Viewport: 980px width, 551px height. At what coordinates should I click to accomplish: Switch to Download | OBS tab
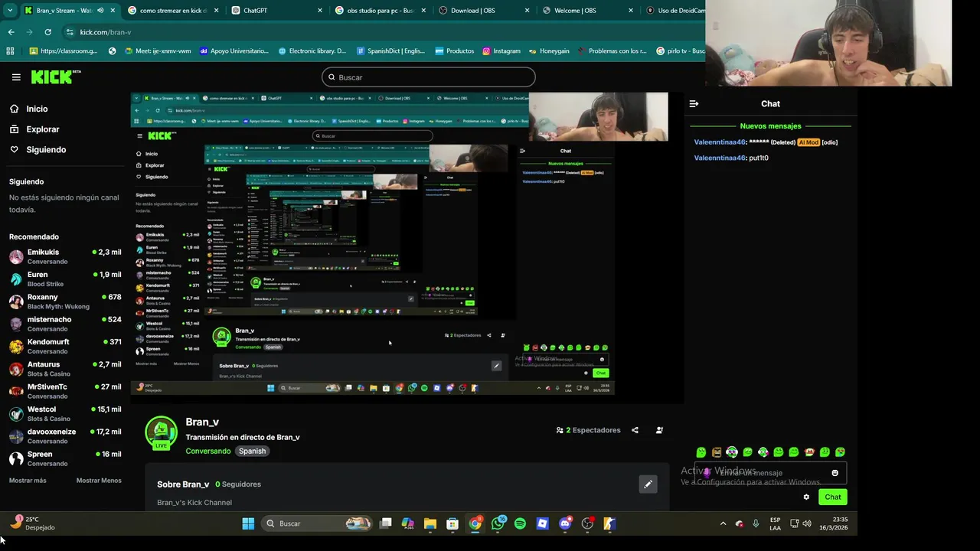tap(484, 11)
